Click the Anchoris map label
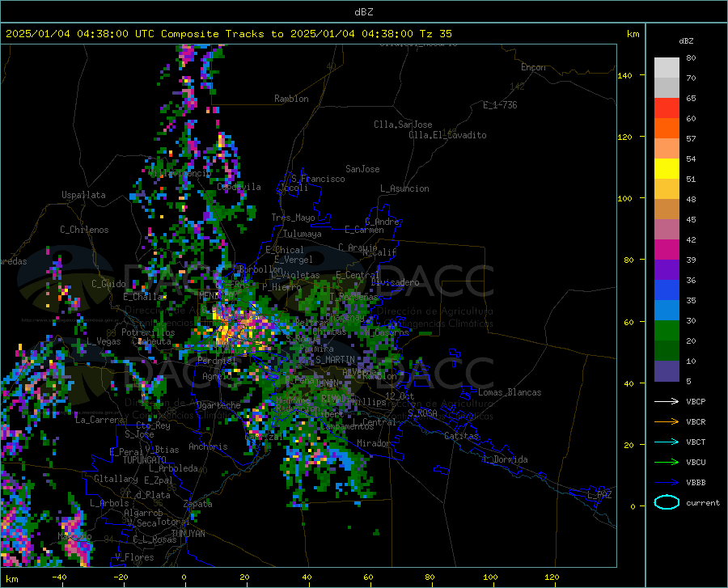Image resolution: width=728 pixels, height=588 pixels. point(208,446)
